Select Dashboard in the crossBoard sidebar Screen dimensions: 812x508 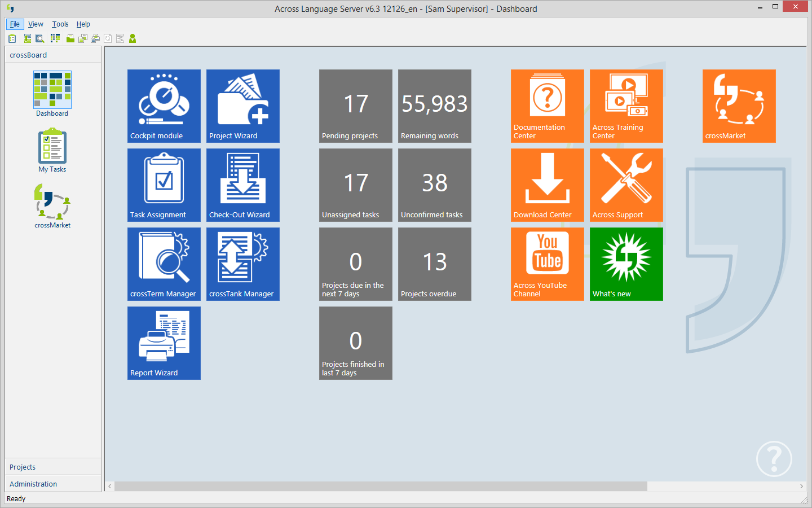click(52, 94)
